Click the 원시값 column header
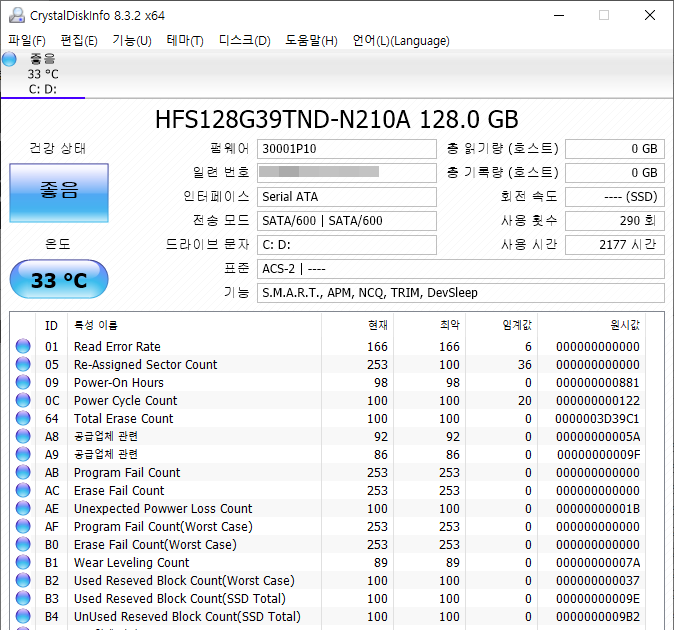674x630 pixels. click(591, 325)
